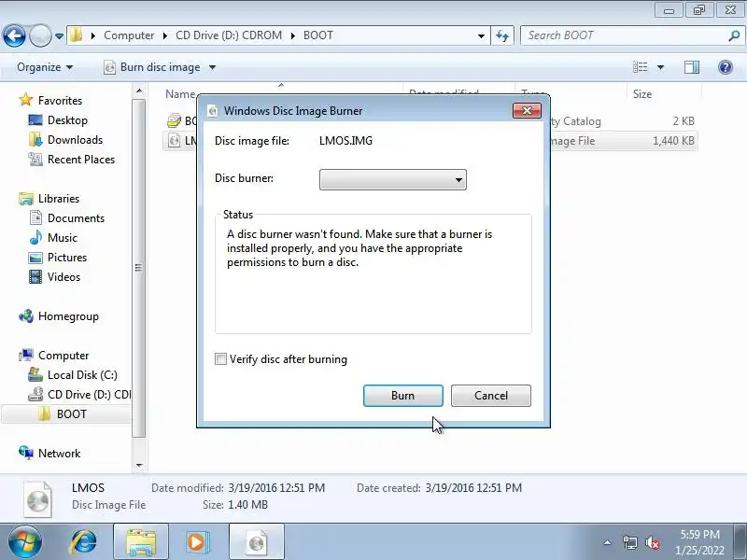The height and width of the screenshot is (560, 747).
Task: Click the Size column header
Action: point(642,94)
